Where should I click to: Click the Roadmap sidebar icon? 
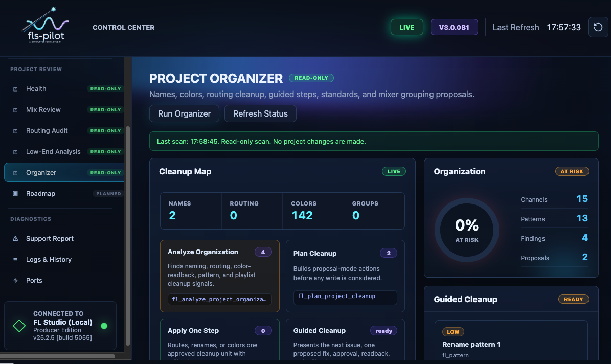pyautogui.click(x=15, y=194)
